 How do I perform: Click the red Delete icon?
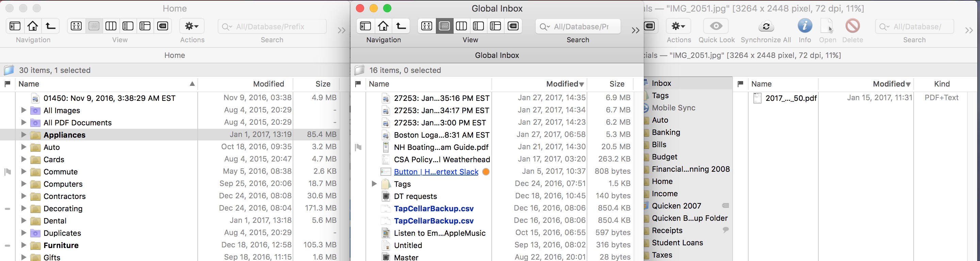coord(852,26)
